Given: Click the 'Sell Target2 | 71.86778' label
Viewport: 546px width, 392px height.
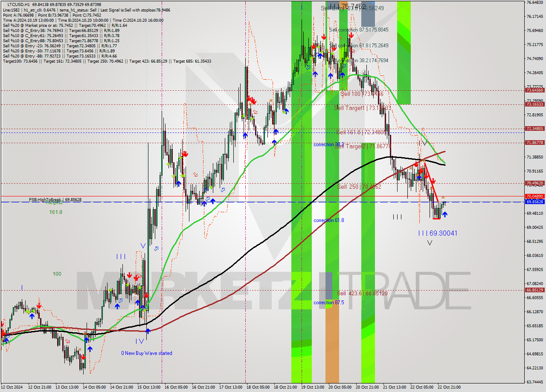Looking at the screenshot, I should 363,146.
